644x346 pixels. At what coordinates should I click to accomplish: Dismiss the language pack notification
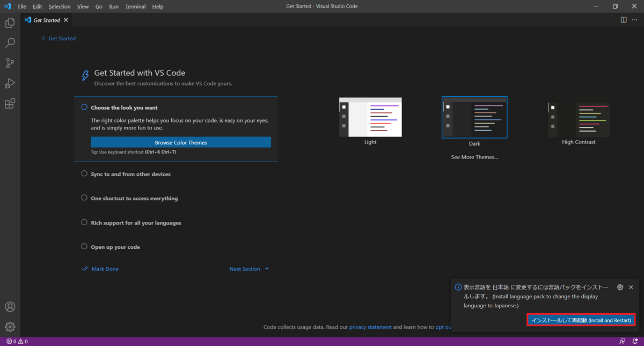point(631,287)
